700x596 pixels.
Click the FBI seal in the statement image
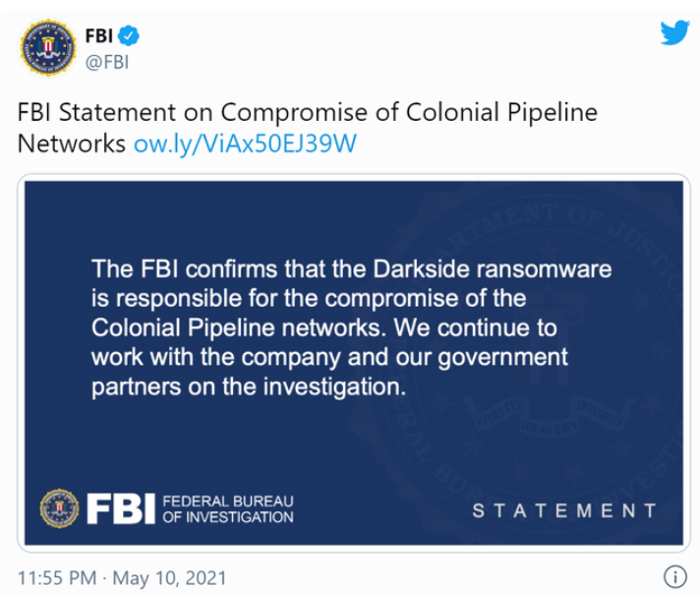click(x=59, y=508)
